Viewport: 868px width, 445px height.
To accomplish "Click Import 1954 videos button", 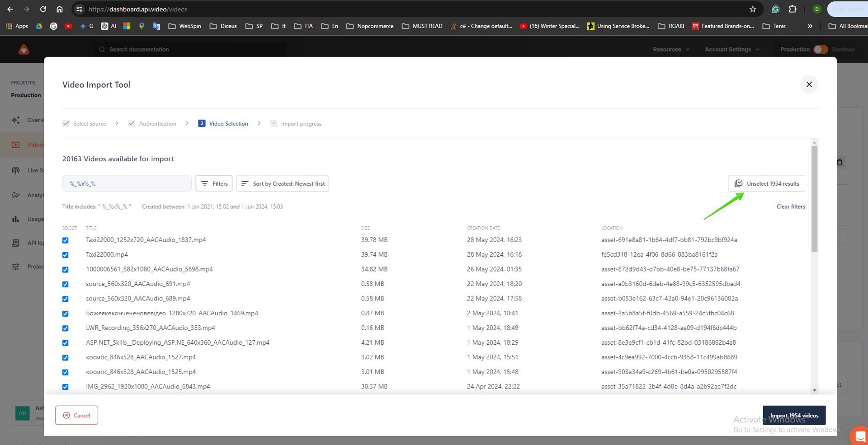I will 794,415.
